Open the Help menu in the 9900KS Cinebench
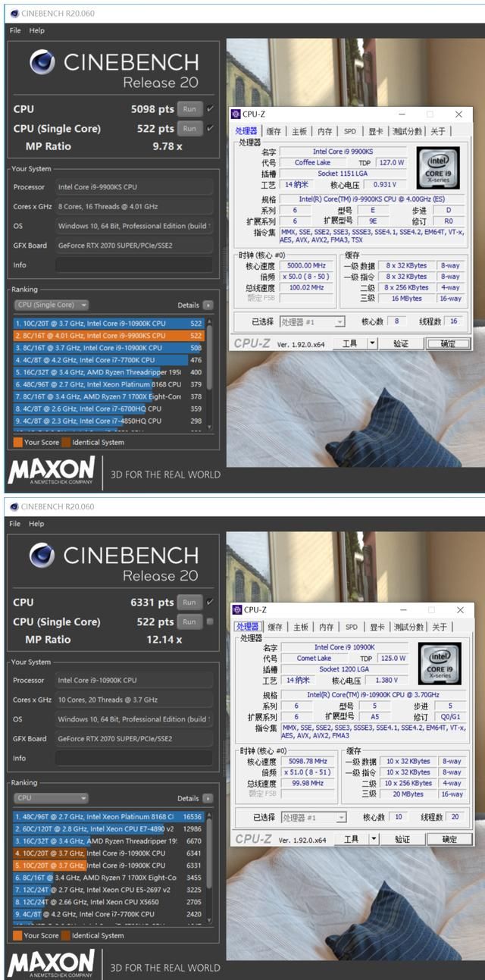 click(36, 30)
